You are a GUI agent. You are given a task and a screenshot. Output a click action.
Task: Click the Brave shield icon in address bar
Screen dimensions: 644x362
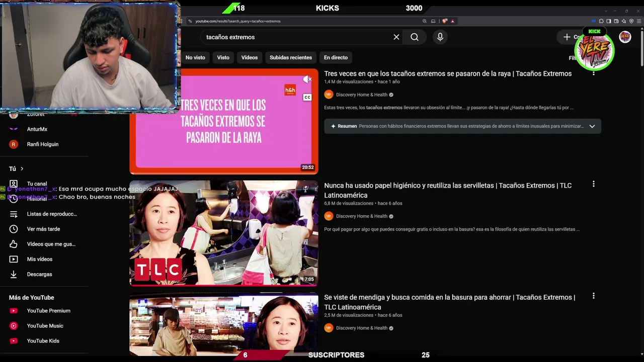pos(445,21)
